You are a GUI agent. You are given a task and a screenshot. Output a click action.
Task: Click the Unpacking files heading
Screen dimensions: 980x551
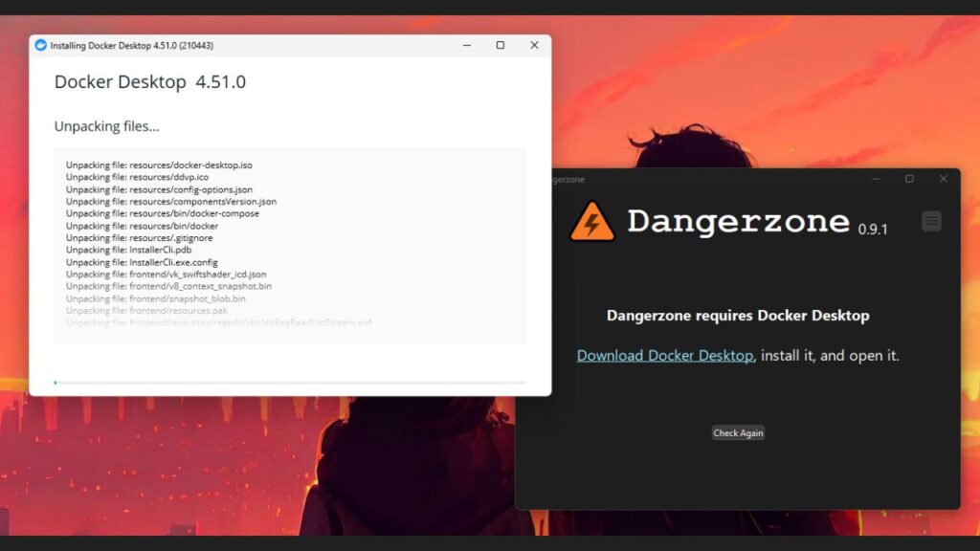(x=105, y=125)
